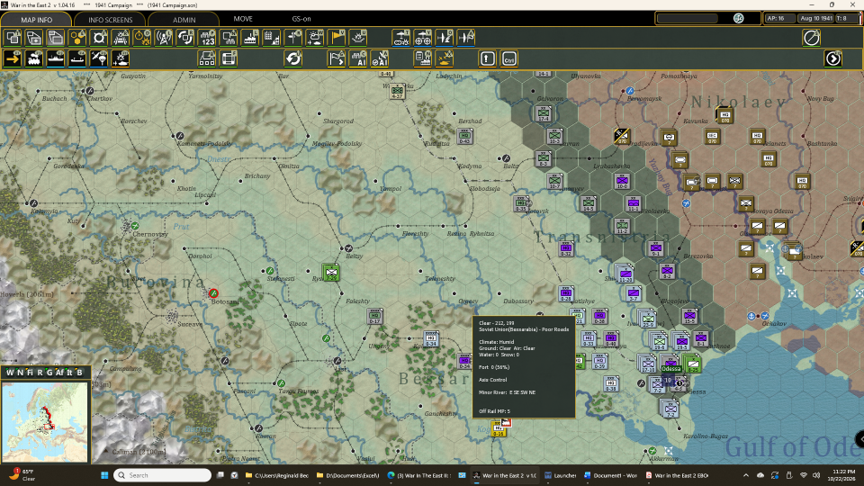The width and height of the screenshot is (864, 486).
Task: Click the bomber over binoculars recon icon
Action: pos(401,37)
